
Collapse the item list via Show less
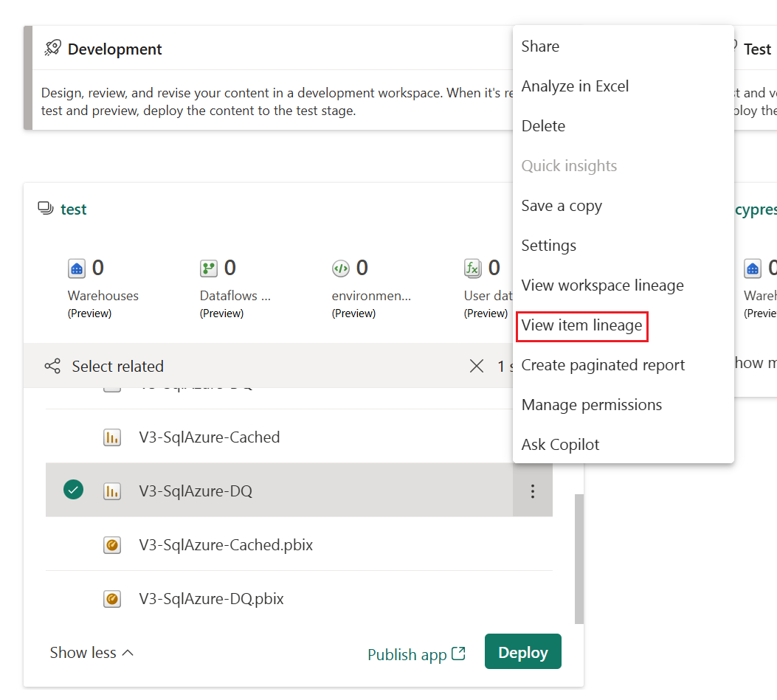point(91,652)
